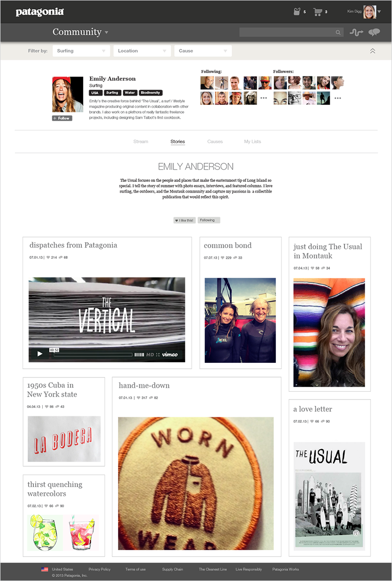Open the shopping cart icon in header
This screenshot has width=392, height=581.
coord(318,12)
